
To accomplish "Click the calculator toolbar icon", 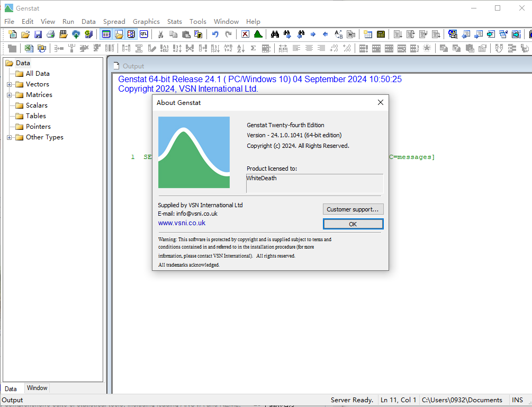I will [x=381, y=34].
